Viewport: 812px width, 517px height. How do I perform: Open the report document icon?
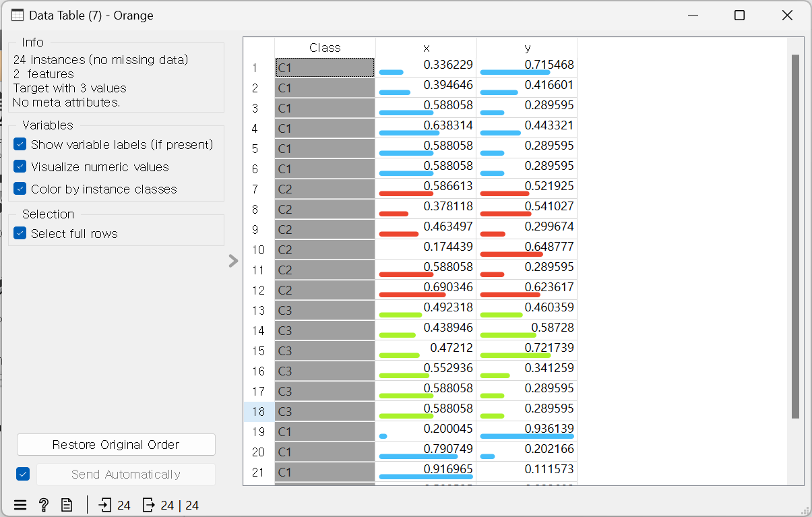(67, 505)
